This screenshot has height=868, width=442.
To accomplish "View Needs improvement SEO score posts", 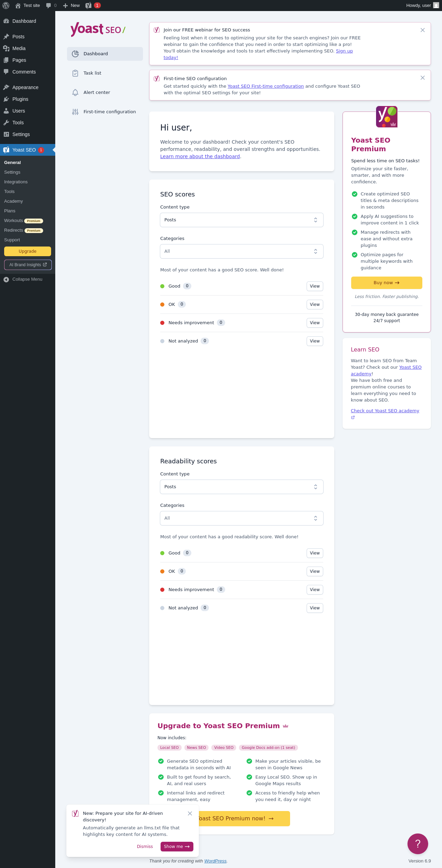I will [x=315, y=323].
